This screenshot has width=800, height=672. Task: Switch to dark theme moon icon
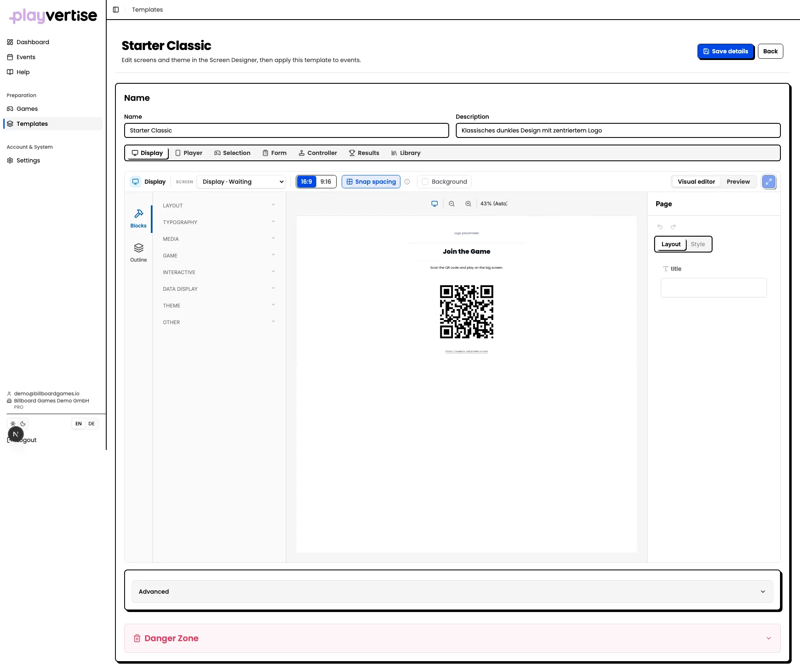[23, 424]
